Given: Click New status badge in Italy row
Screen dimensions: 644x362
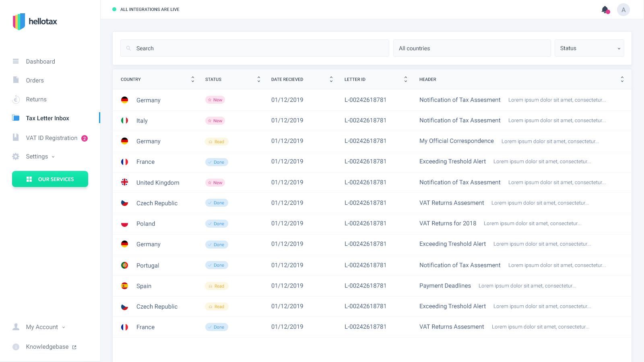Looking at the screenshot, I should click(215, 121).
